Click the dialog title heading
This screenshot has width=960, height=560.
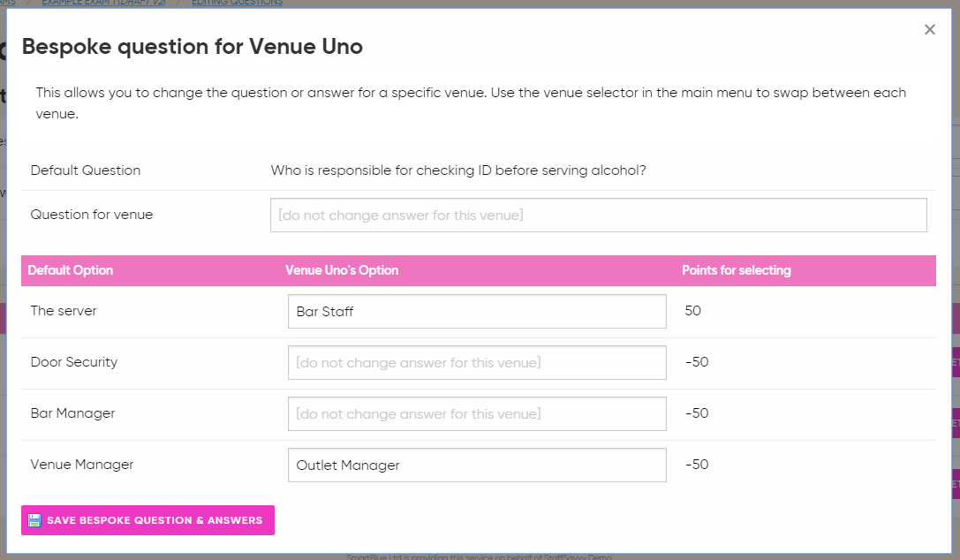(192, 47)
